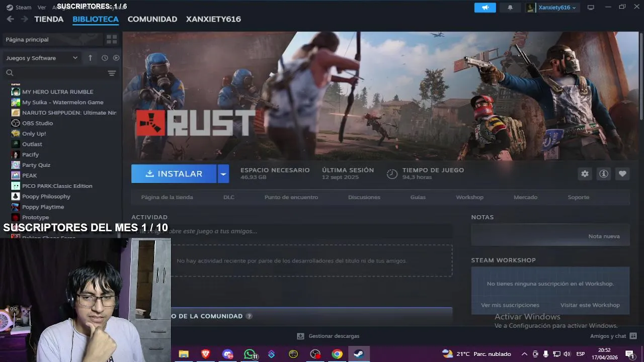
Task: Launch Big Picture mode monitor icon
Action: (x=591, y=8)
